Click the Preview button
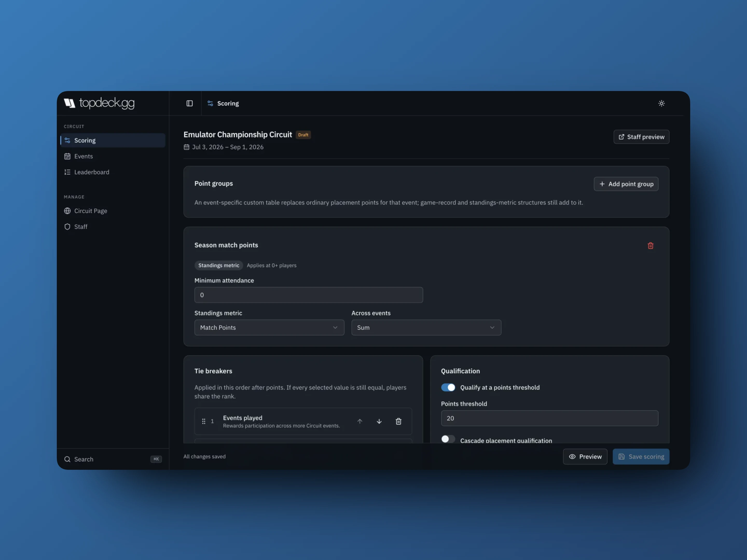This screenshot has width=747, height=560. [x=585, y=457]
